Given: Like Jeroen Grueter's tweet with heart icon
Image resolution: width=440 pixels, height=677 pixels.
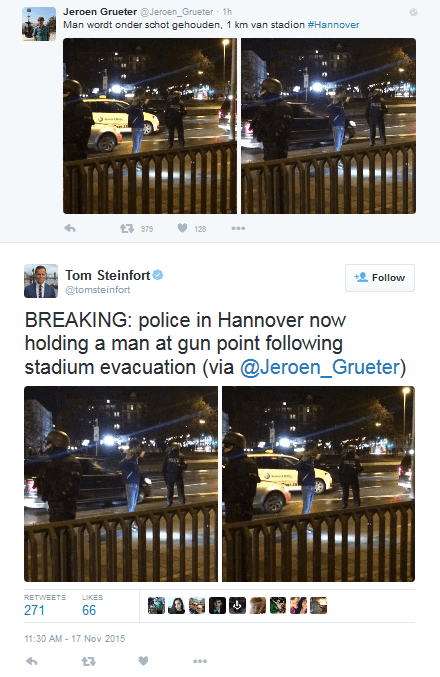Looking at the screenshot, I should (x=183, y=228).
